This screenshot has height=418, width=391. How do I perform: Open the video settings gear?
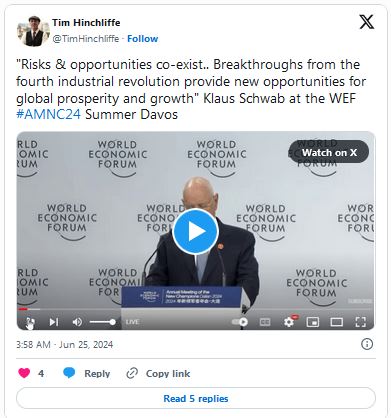pyautogui.click(x=289, y=322)
